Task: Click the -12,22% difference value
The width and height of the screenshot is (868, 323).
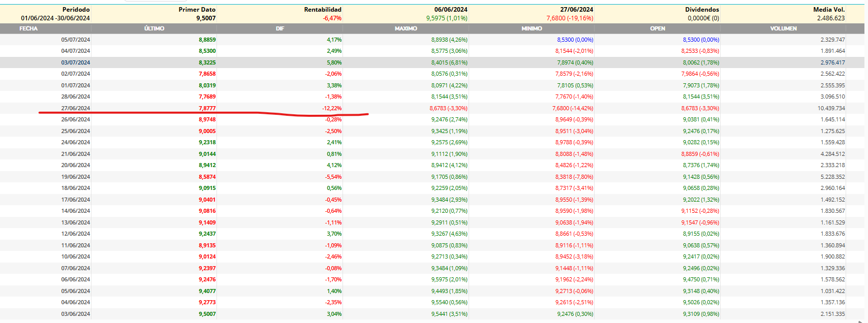Action: tap(332, 108)
